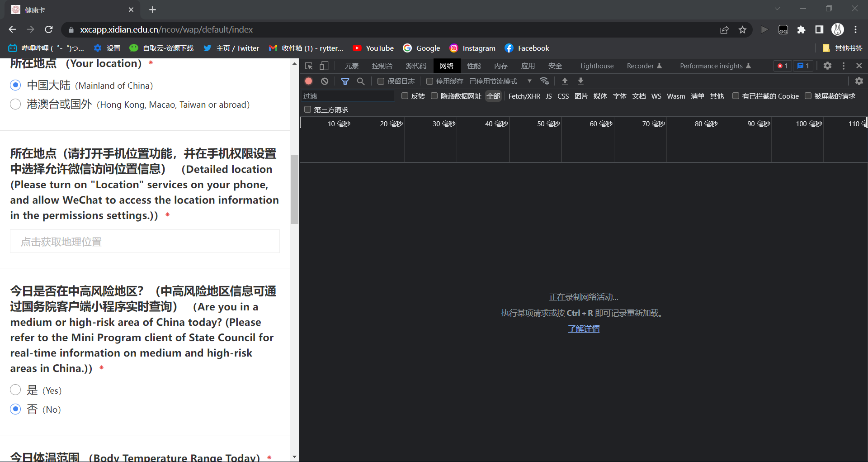Select 否 (No) for high-risk area
This screenshot has height=462, width=868.
tap(15, 409)
